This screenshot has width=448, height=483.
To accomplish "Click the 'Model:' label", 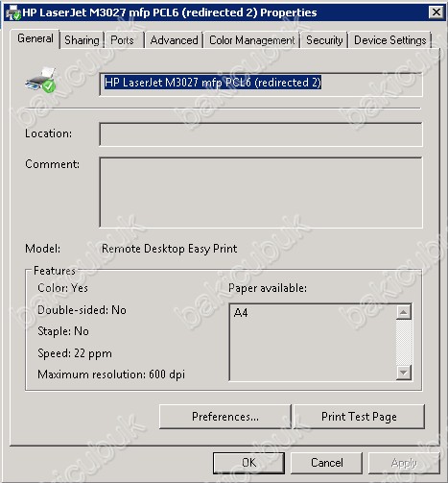I will (42, 249).
